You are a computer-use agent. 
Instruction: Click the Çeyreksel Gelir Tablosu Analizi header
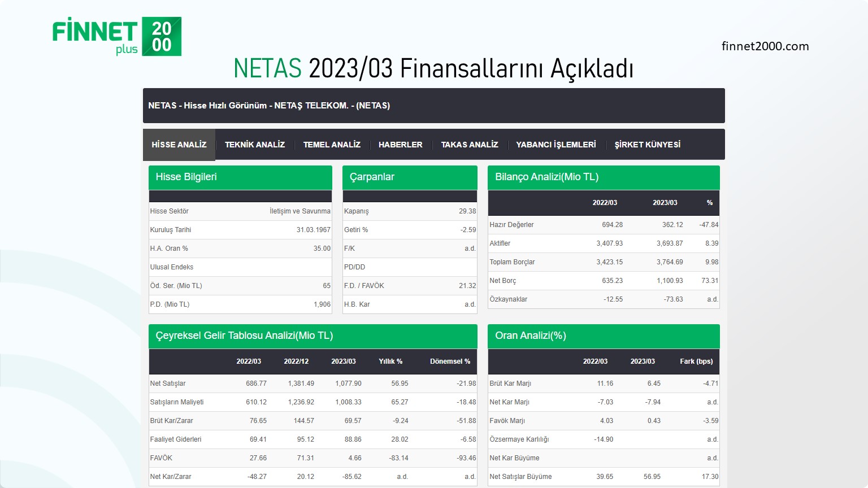(x=313, y=336)
